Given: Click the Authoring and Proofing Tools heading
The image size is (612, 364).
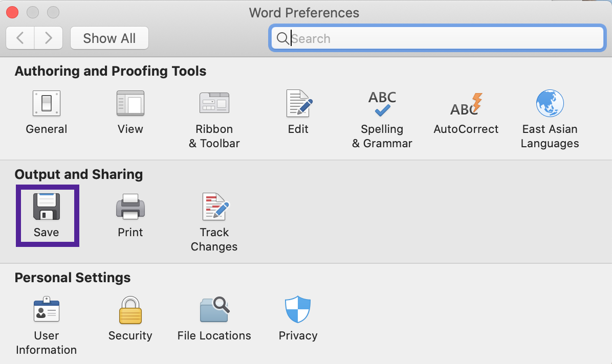Looking at the screenshot, I should click(x=111, y=71).
